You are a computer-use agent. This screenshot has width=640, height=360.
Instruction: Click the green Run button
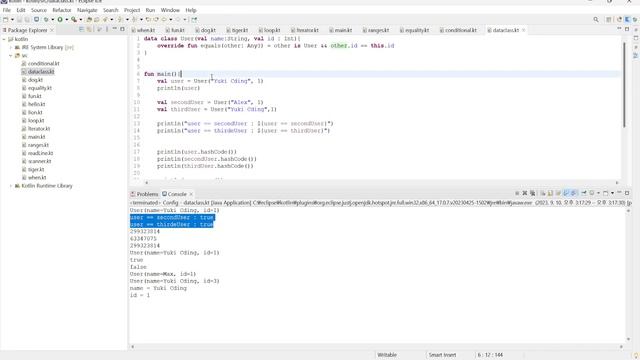(x=60, y=20)
